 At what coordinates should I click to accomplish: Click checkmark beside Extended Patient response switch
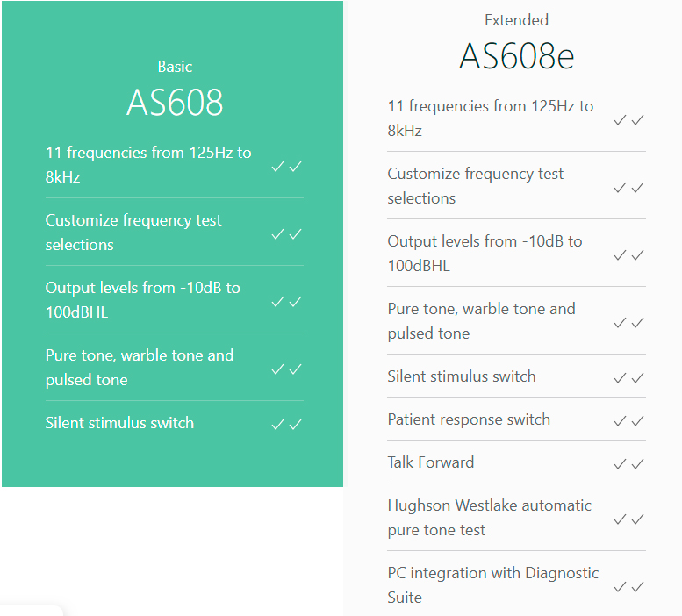[628, 420]
